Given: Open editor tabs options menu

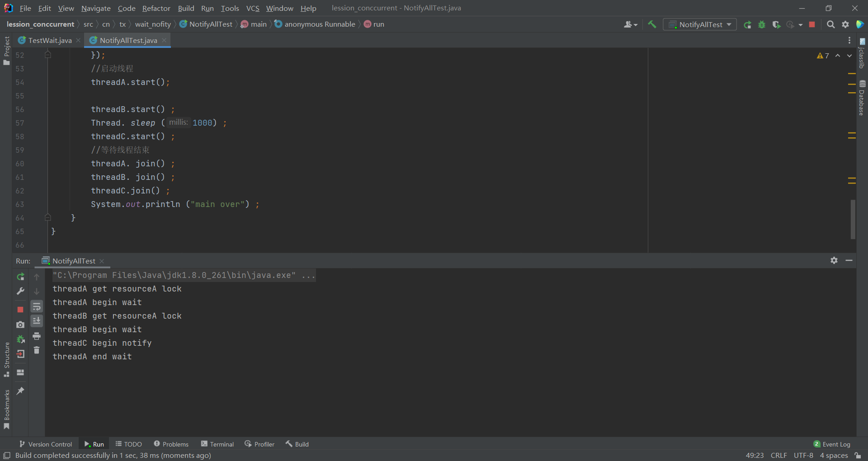Looking at the screenshot, I should 849,40.
